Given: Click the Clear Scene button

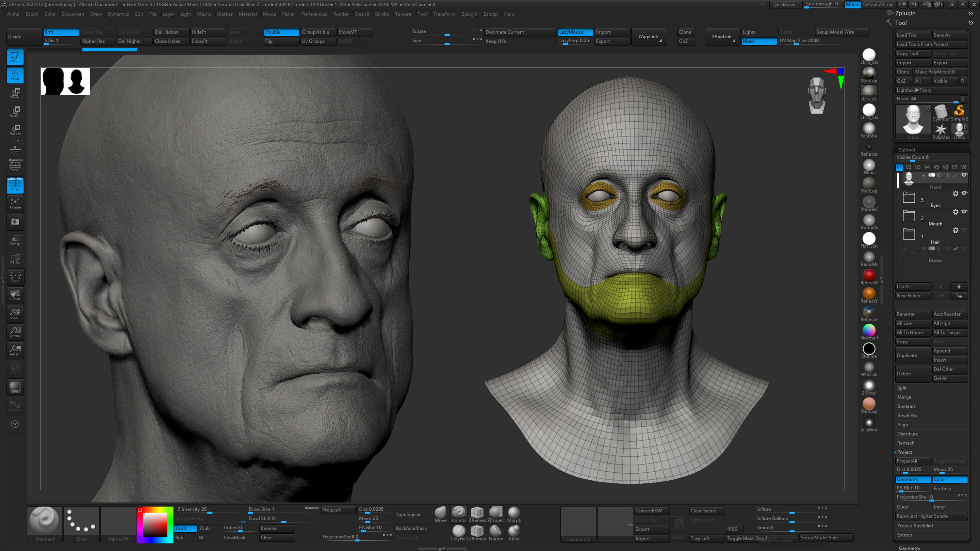Looking at the screenshot, I should 706,511.
